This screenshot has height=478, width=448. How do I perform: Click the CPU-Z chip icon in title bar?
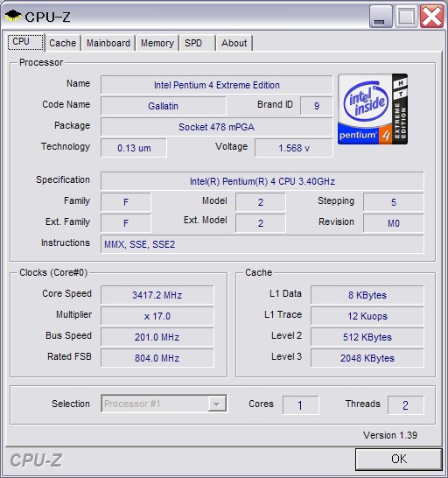pos(13,16)
